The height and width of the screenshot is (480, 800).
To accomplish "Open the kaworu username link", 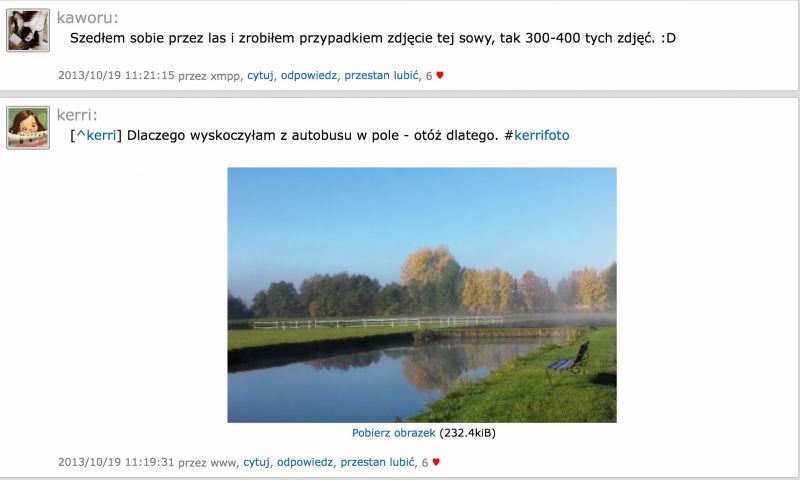I will (x=87, y=17).
